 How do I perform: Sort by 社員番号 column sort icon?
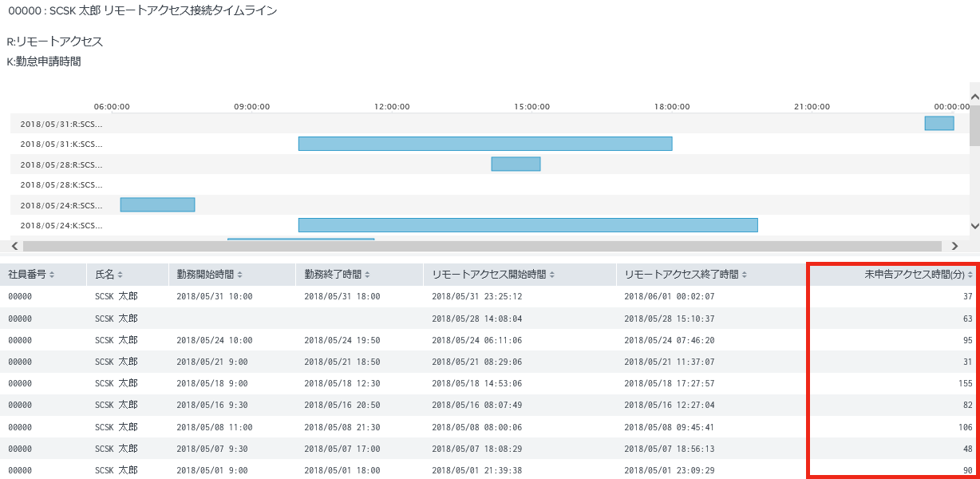(x=52, y=275)
